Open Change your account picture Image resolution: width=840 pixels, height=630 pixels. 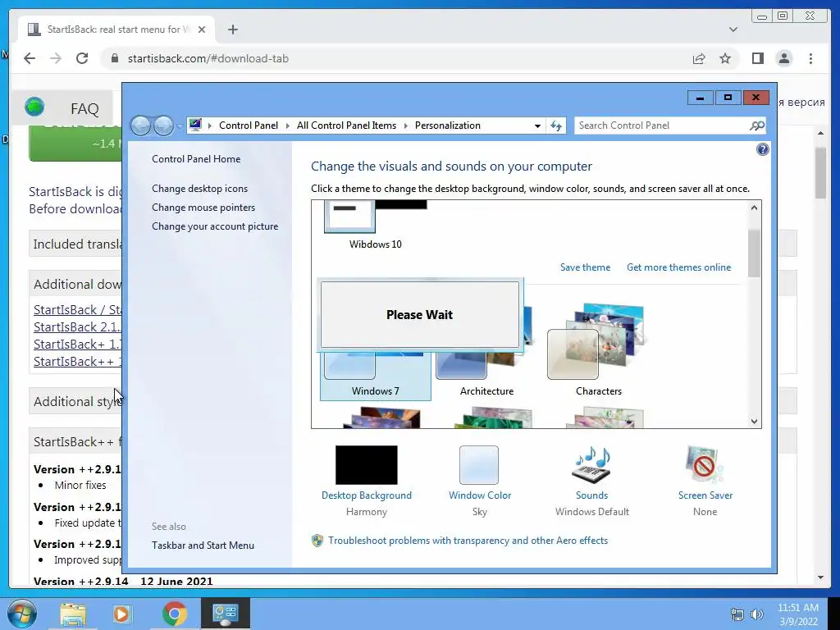(215, 226)
